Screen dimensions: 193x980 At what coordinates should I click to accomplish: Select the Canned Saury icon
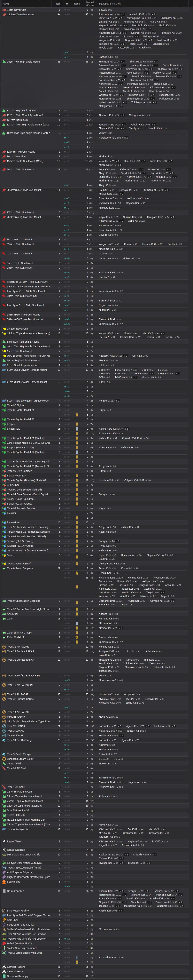pos(4,971)
